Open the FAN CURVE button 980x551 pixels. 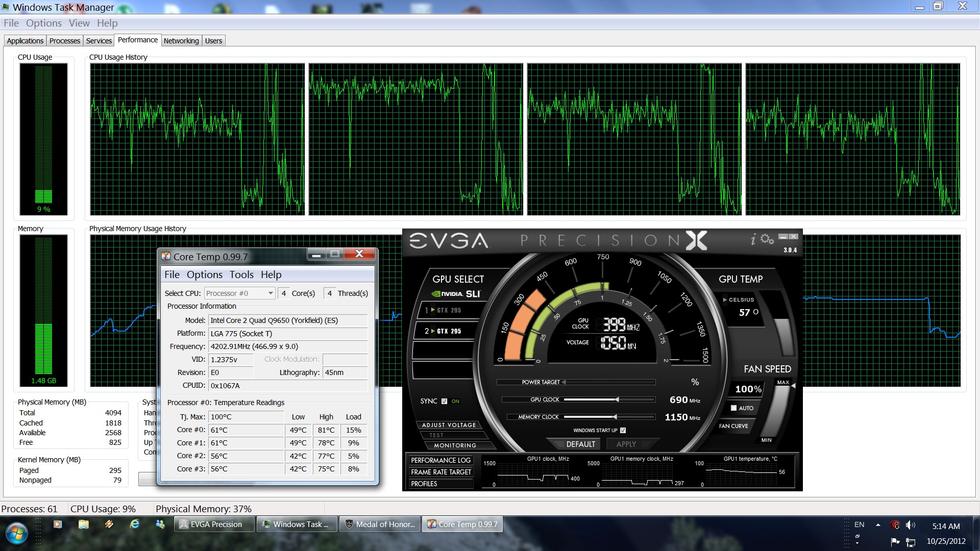(x=733, y=426)
